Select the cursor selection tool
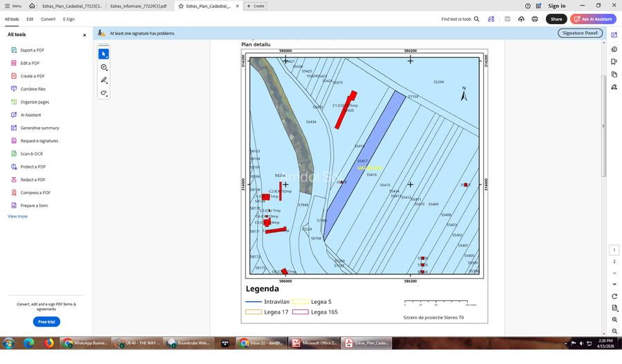622x364 pixels. [x=104, y=54]
